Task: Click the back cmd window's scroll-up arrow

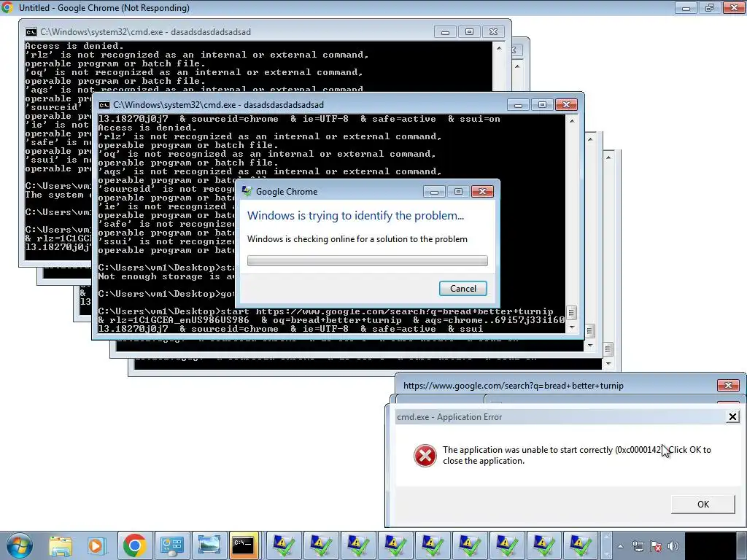Action: pyautogui.click(x=499, y=48)
